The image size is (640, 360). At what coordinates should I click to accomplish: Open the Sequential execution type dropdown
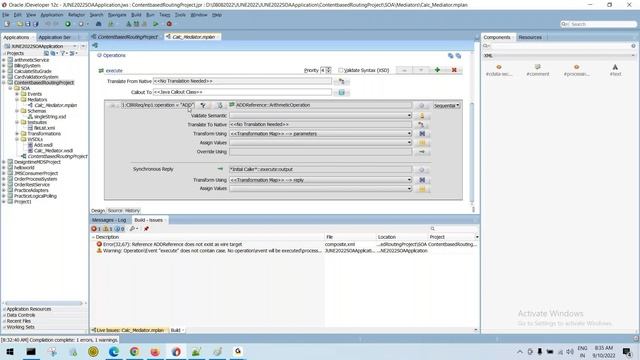click(x=447, y=106)
